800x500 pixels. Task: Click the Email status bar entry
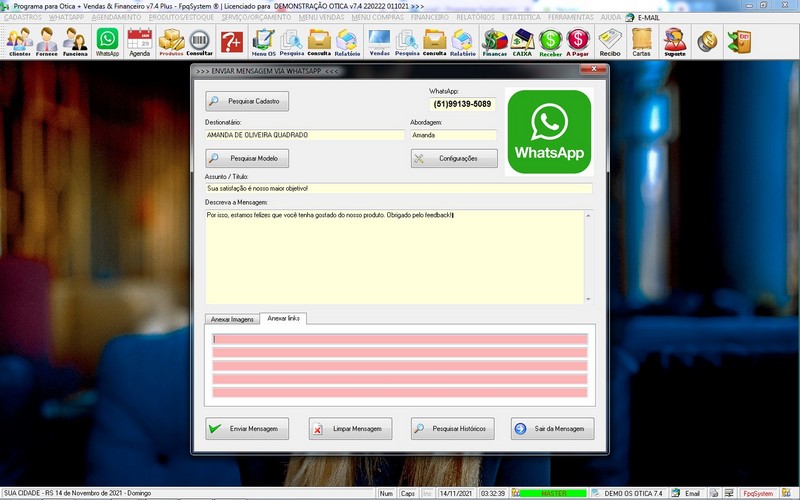[687, 493]
